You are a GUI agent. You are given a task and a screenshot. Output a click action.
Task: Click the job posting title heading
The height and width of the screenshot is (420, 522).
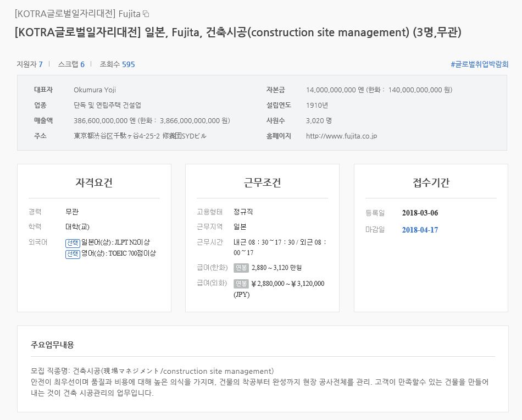(x=238, y=32)
